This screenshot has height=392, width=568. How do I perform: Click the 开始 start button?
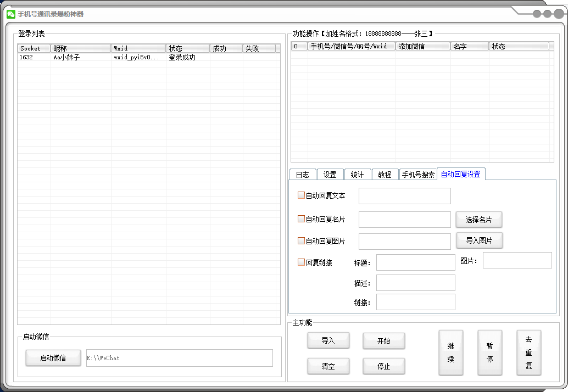[383, 341]
